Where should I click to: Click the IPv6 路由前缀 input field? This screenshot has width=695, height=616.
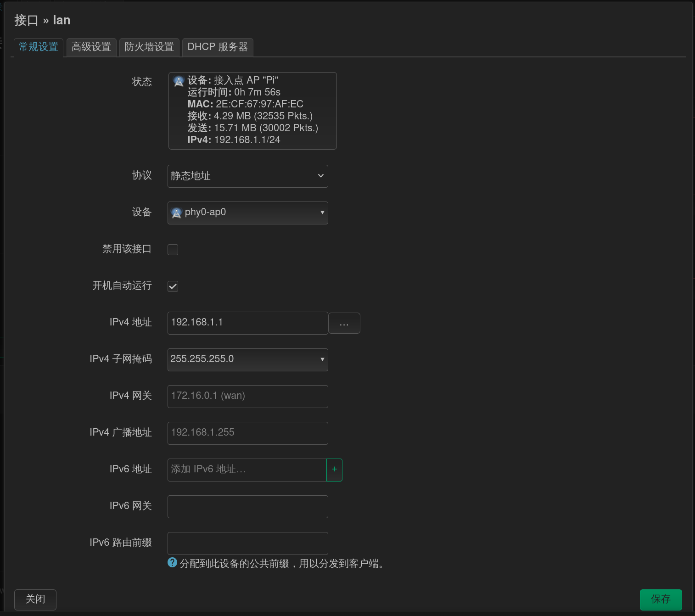coord(247,543)
